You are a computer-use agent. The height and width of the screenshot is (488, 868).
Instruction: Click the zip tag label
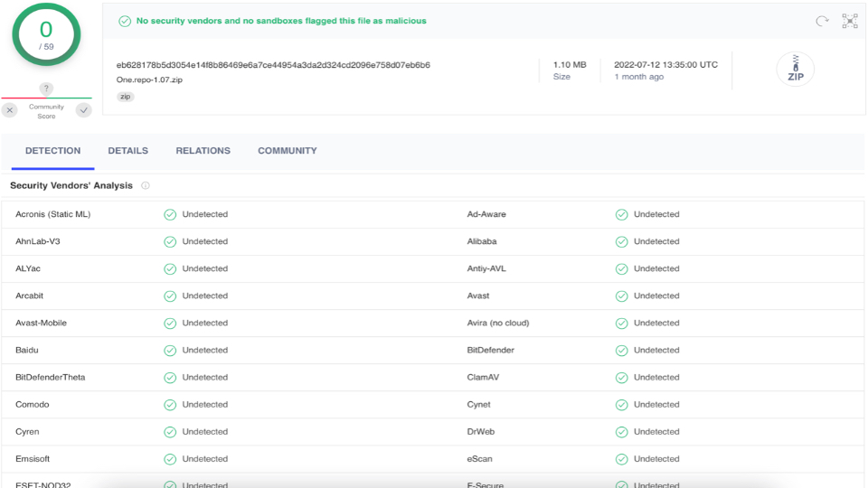(x=126, y=97)
